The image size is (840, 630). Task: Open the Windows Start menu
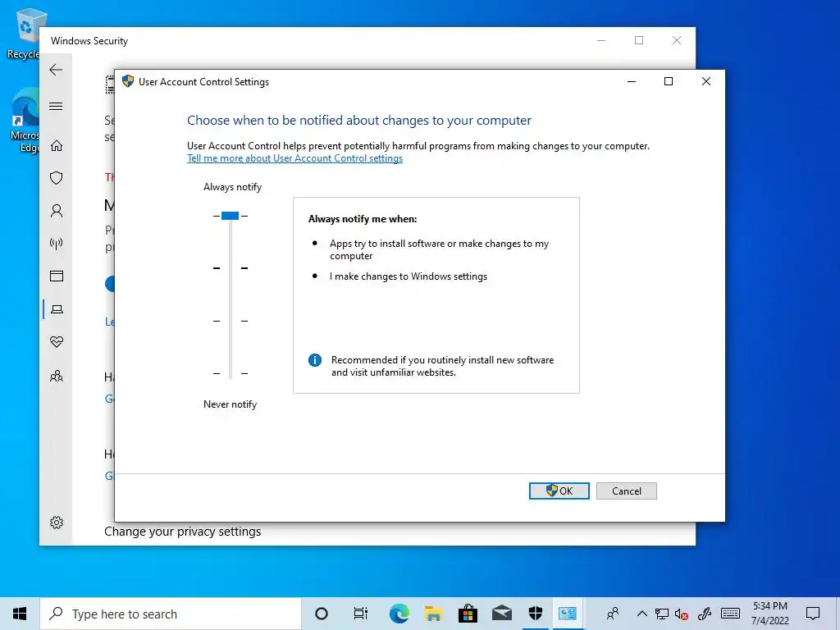point(20,614)
